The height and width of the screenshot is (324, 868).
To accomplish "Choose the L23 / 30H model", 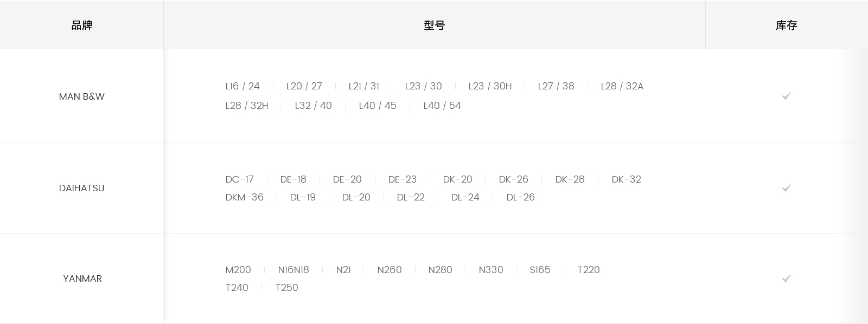I will coord(490,86).
